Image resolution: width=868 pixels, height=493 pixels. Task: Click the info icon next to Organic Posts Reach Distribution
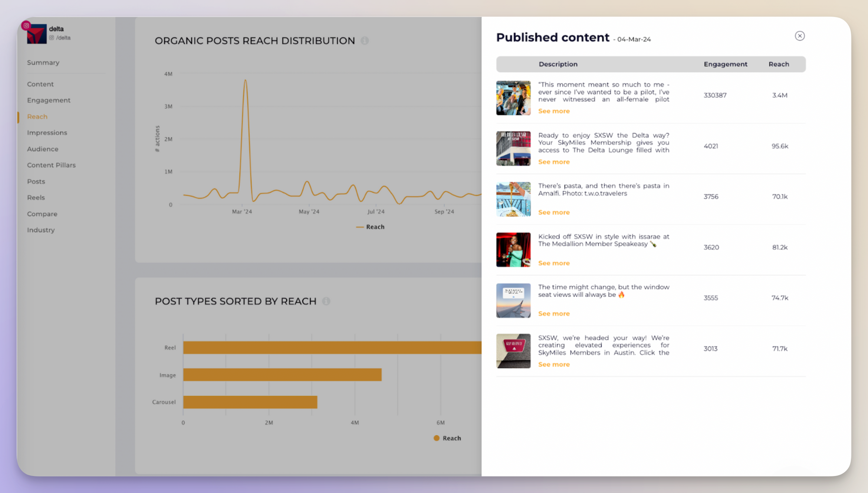(x=365, y=40)
